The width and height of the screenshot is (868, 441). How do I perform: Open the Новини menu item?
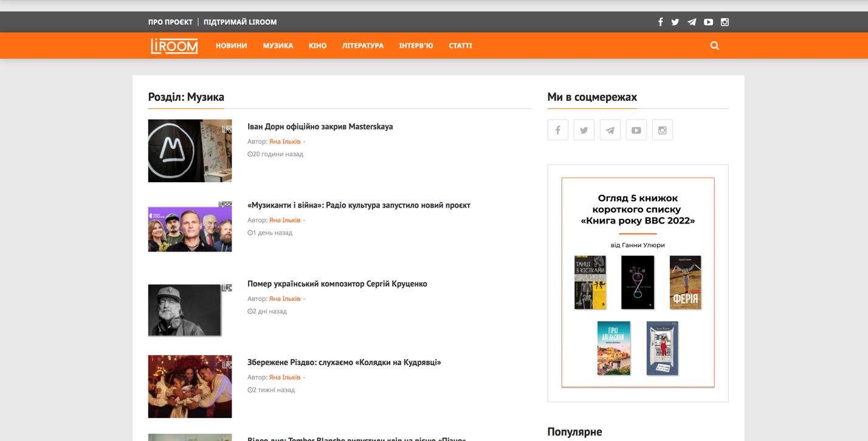[x=232, y=46]
